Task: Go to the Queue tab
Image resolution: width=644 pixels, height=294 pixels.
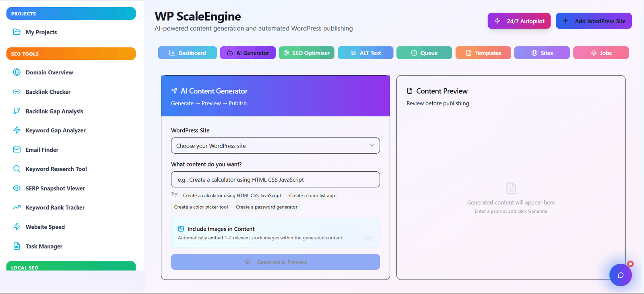Action: pyautogui.click(x=424, y=53)
